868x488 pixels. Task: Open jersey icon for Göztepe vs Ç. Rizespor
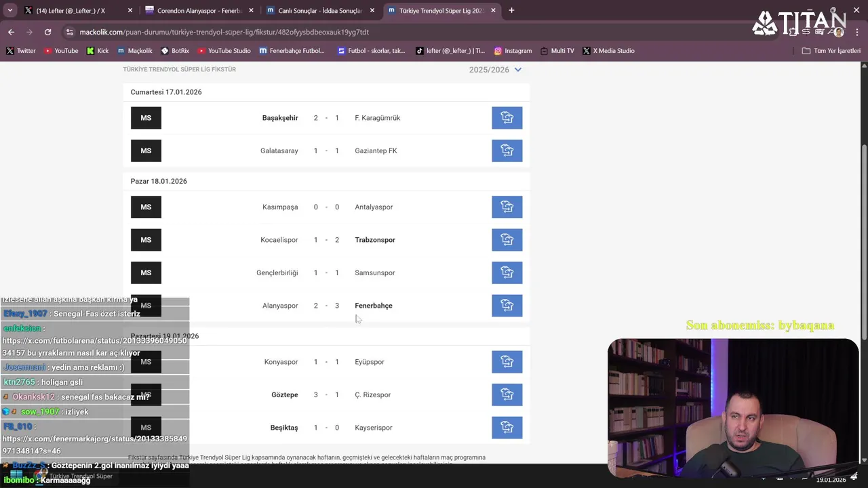click(x=507, y=394)
